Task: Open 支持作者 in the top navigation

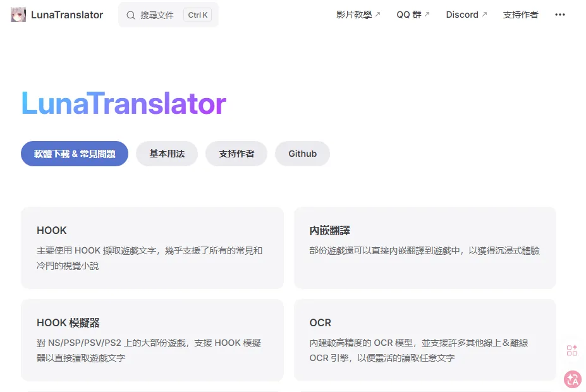Action: (521, 15)
